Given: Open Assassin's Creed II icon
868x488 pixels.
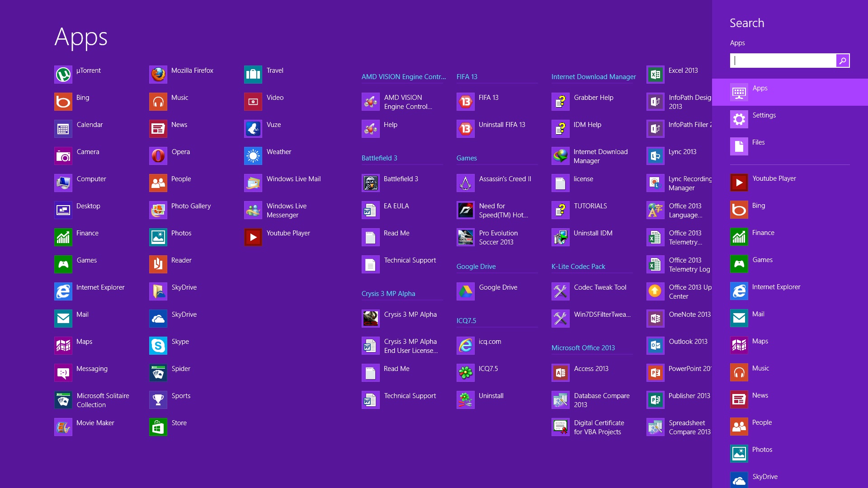Looking at the screenshot, I should pos(466,183).
